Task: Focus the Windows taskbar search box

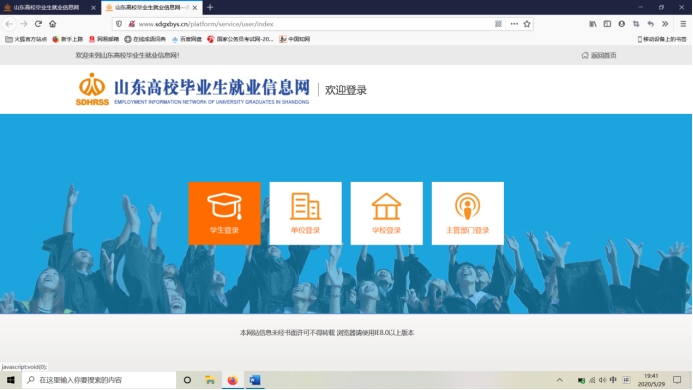Action: 99,380
